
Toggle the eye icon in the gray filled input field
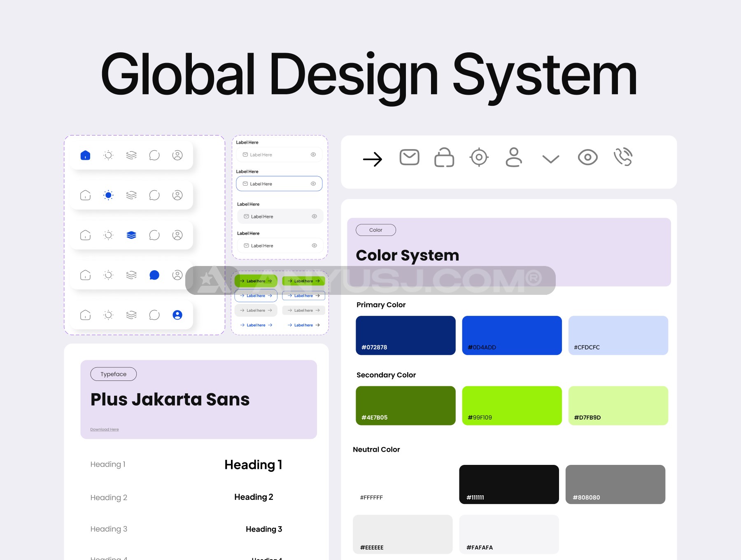315,216
